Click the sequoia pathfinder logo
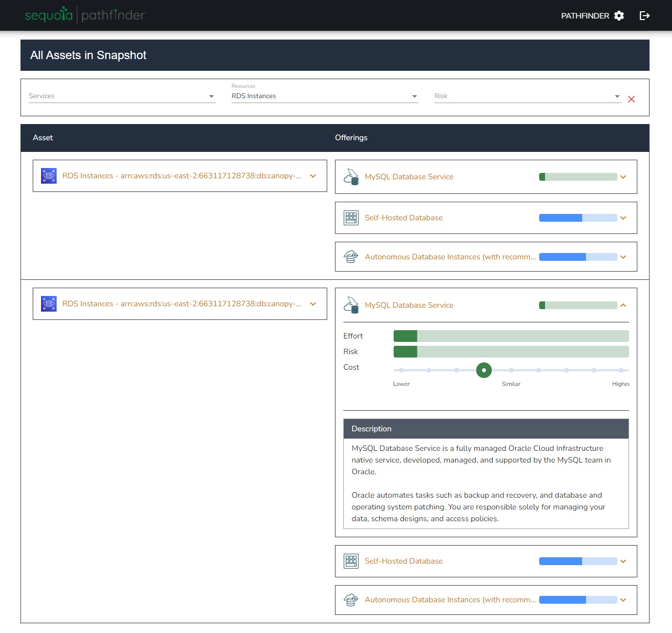 85,16
